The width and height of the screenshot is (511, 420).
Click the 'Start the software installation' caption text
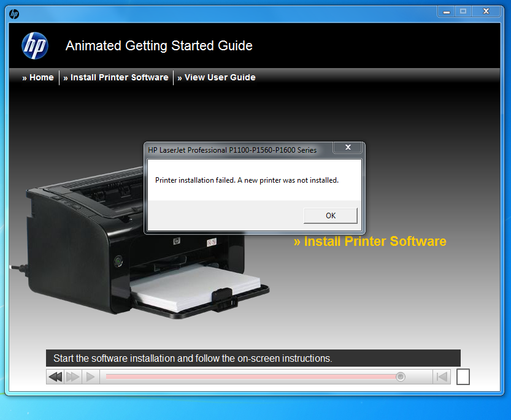[193, 359]
